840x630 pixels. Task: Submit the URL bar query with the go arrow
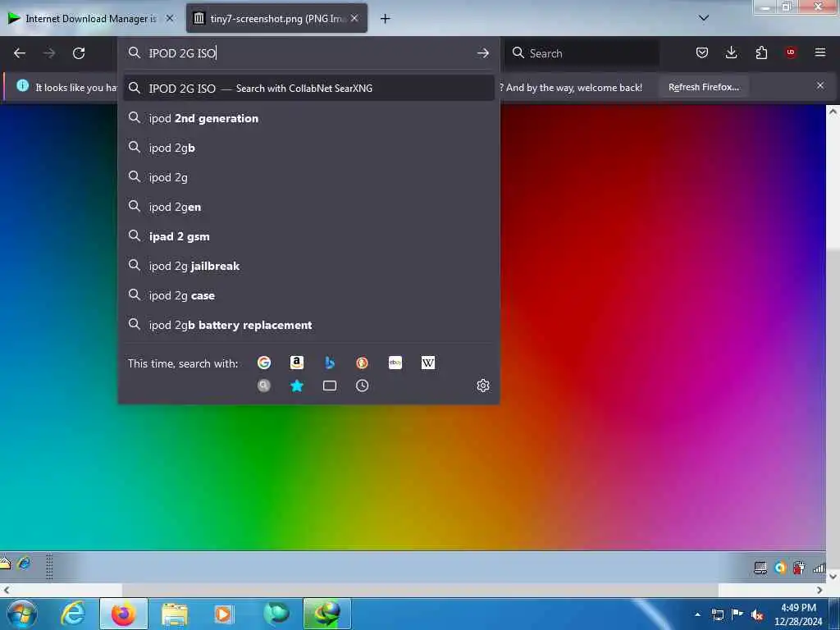point(482,53)
